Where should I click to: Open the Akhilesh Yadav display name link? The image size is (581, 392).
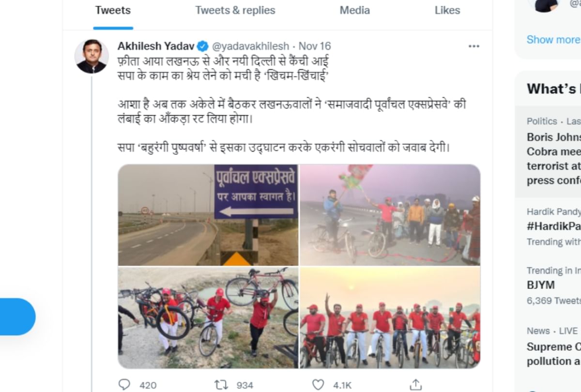[156, 46]
